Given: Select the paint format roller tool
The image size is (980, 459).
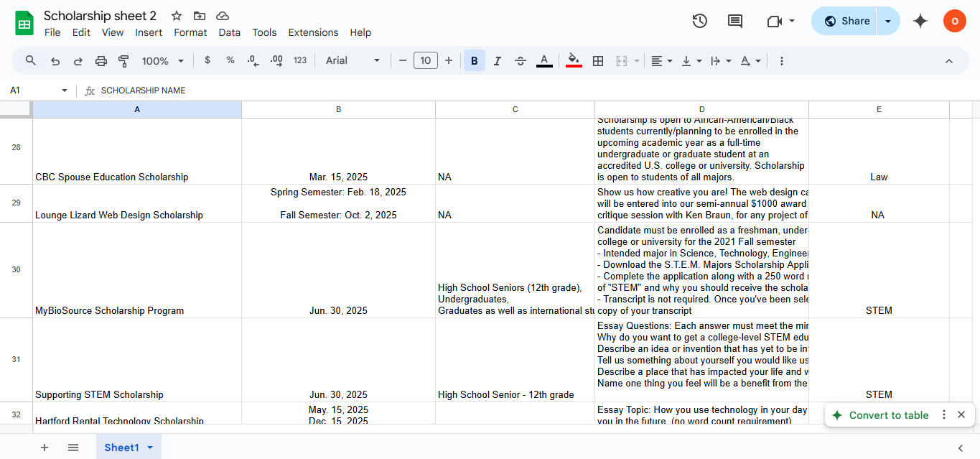Looking at the screenshot, I should point(123,61).
